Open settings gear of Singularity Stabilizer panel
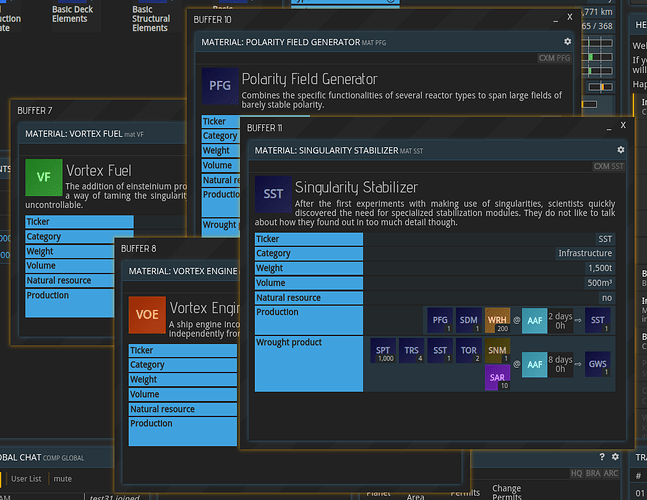The height and width of the screenshot is (500, 647). (620, 149)
